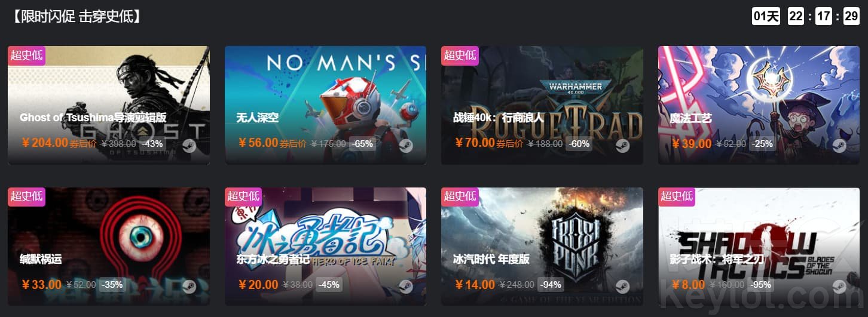868x317 pixels.
Task: Click Steam icon on 战锤40k card
Action: 622,146
